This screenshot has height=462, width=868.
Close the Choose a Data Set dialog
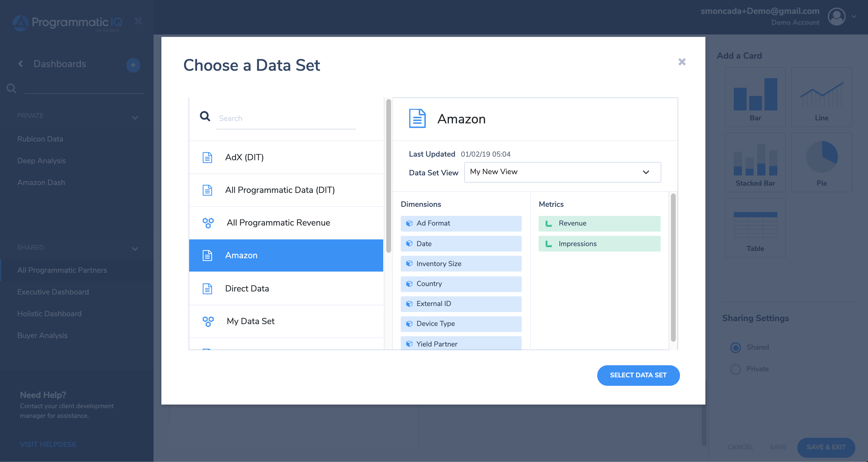click(x=682, y=62)
